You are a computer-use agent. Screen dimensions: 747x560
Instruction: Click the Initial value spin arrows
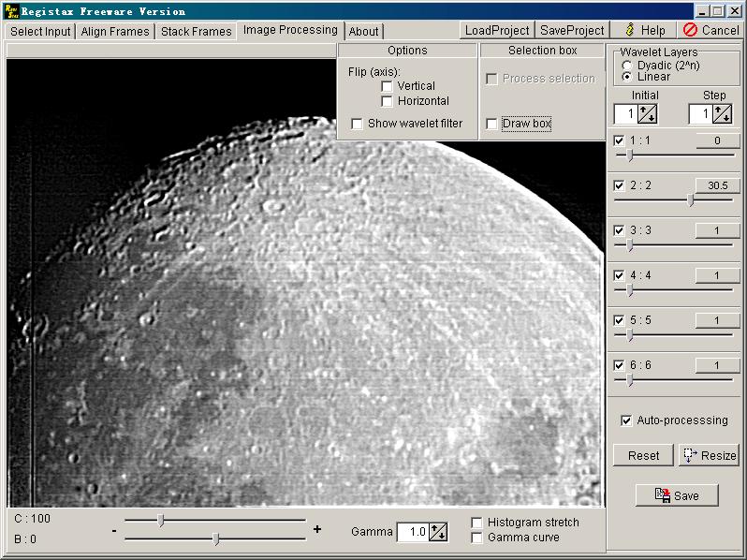pos(648,114)
